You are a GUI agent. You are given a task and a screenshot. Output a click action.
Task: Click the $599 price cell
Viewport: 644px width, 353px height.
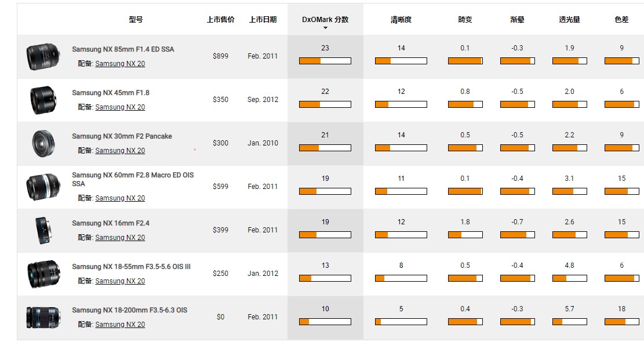tap(220, 187)
